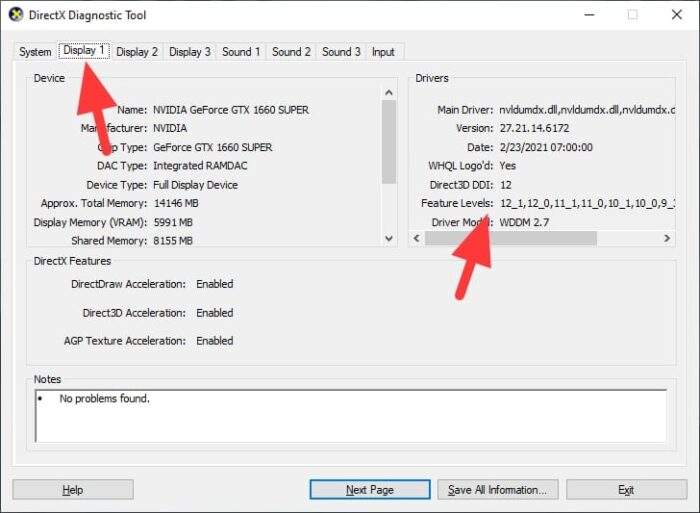Image resolution: width=700 pixels, height=513 pixels.
Task: Click the DirectDraw Acceleration label
Action: 129,284
